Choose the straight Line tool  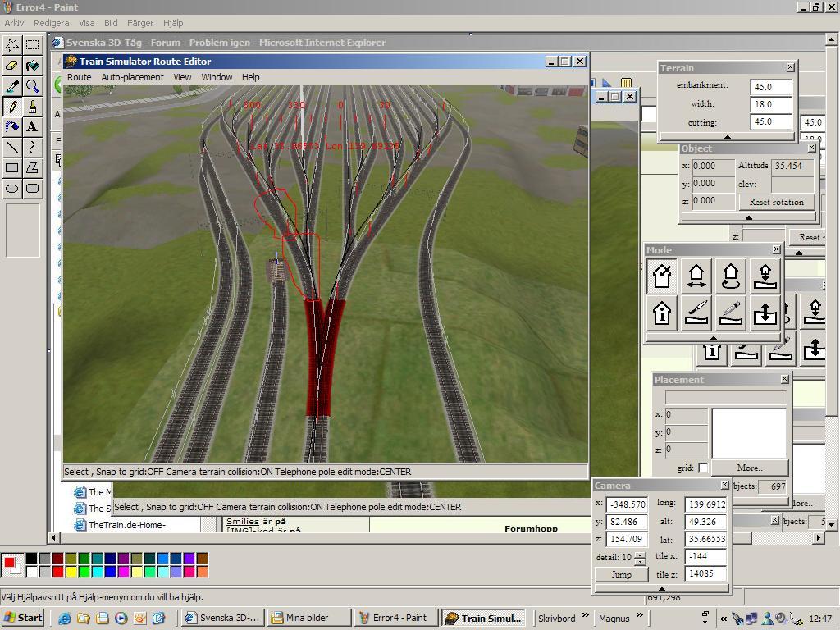coord(12,147)
